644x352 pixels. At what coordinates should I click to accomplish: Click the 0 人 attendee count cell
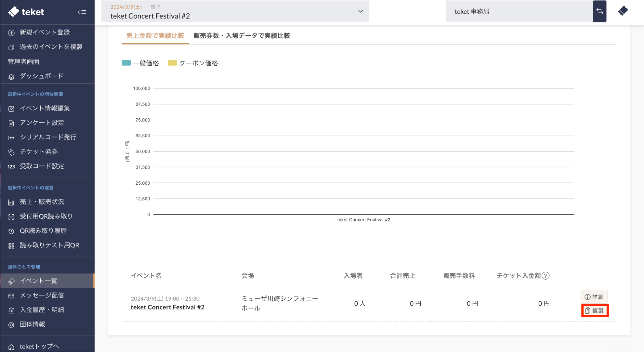point(360,303)
